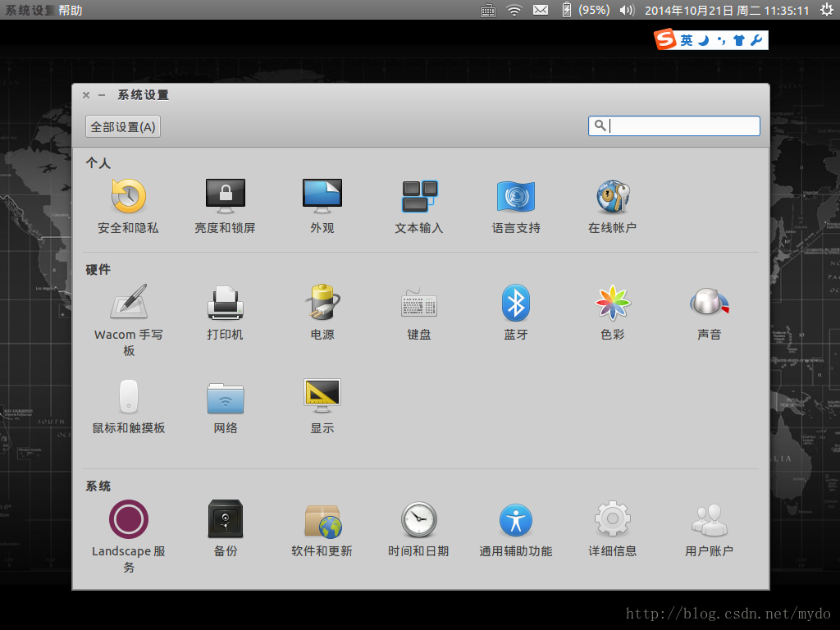Open the Wi-Fi network indicator

coord(514,10)
